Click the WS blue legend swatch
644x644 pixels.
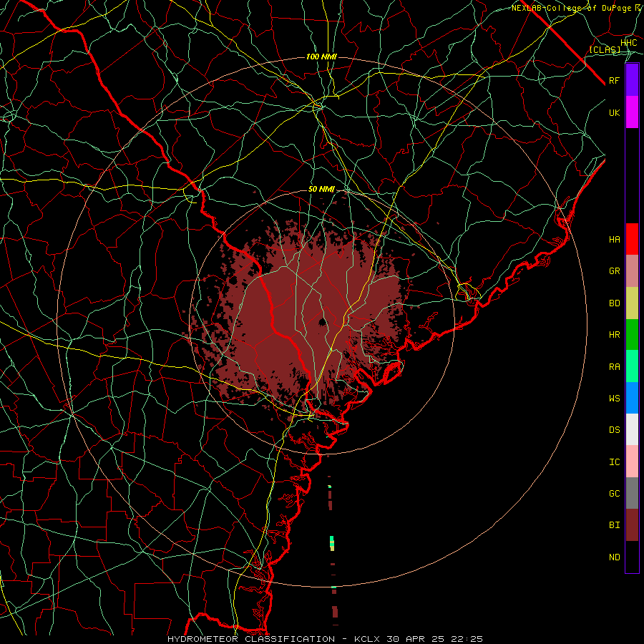632,398
